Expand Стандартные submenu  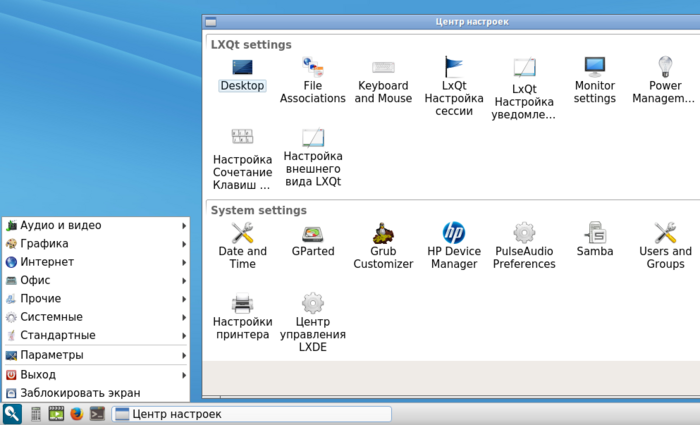pyautogui.click(x=96, y=335)
